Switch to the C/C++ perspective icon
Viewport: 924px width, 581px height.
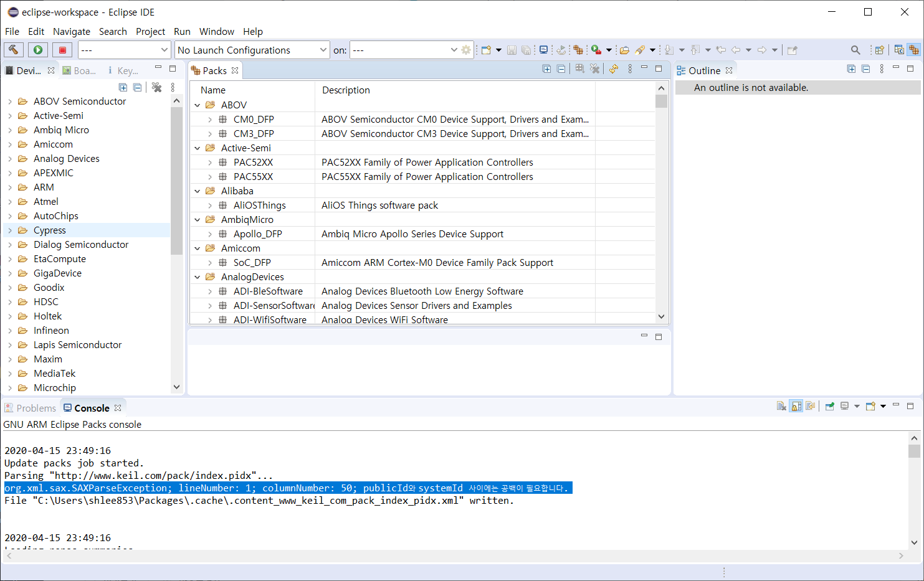[899, 50]
